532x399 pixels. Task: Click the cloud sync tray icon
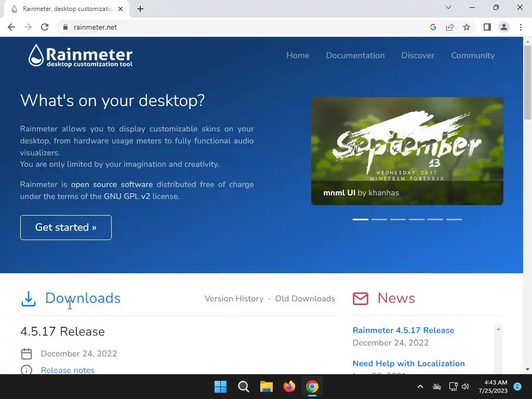pyautogui.click(x=437, y=387)
